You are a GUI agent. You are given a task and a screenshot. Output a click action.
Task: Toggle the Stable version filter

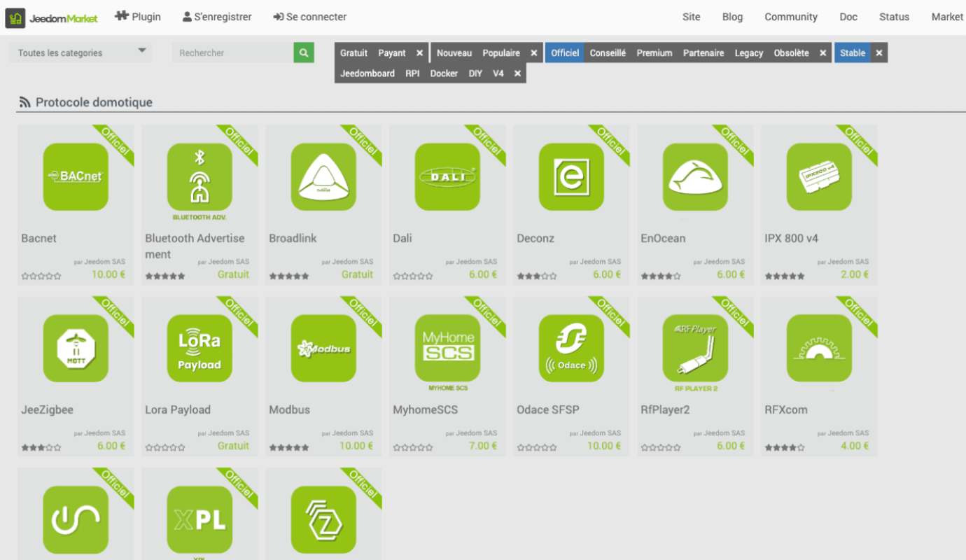point(852,53)
